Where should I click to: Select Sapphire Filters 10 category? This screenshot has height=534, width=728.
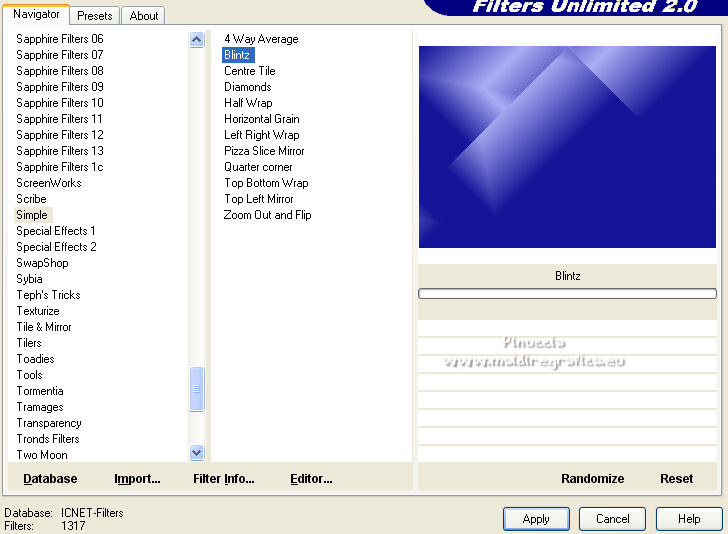[x=59, y=103]
